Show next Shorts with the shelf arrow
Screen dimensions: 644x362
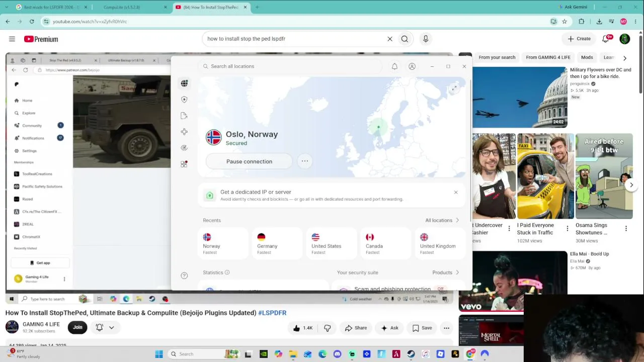tap(631, 185)
